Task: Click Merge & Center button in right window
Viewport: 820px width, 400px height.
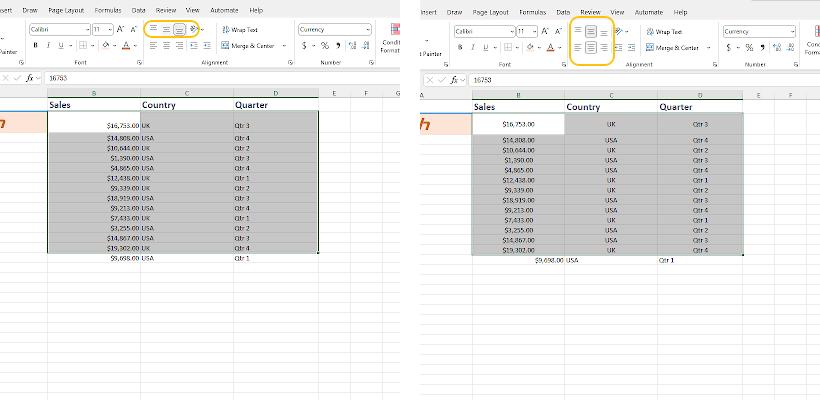Action: pyautogui.click(x=673, y=47)
